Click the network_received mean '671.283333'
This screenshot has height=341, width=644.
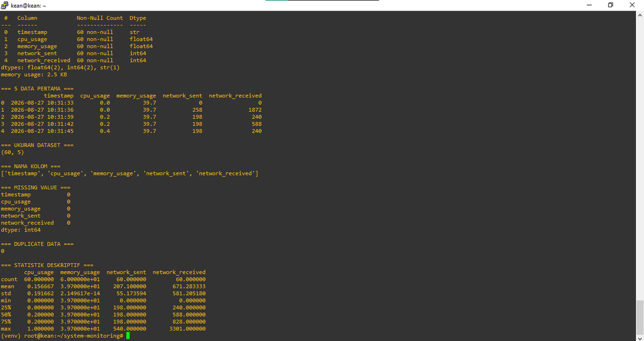tap(189, 286)
